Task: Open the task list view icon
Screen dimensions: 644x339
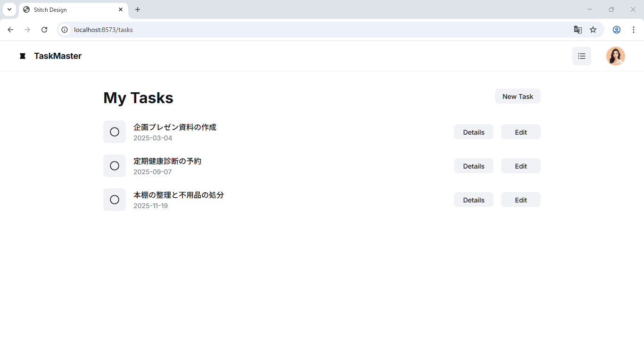Action: tap(582, 56)
